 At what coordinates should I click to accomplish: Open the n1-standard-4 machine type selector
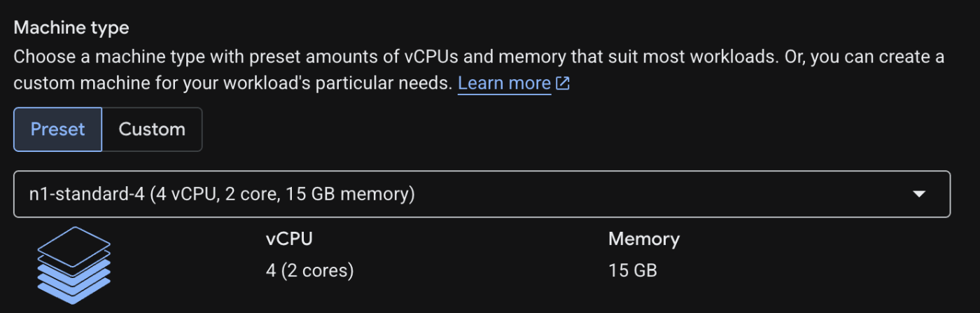point(482,194)
